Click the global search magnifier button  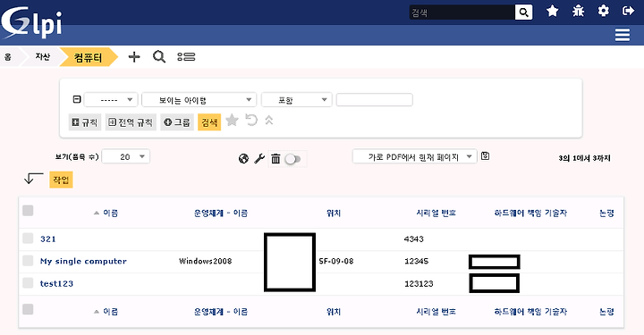click(523, 13)
